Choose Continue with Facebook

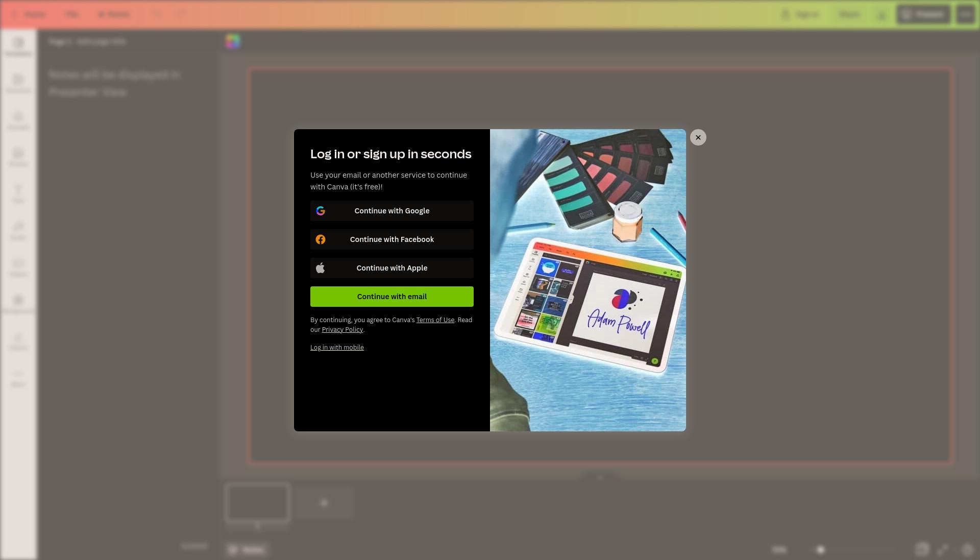coord(392,239)
